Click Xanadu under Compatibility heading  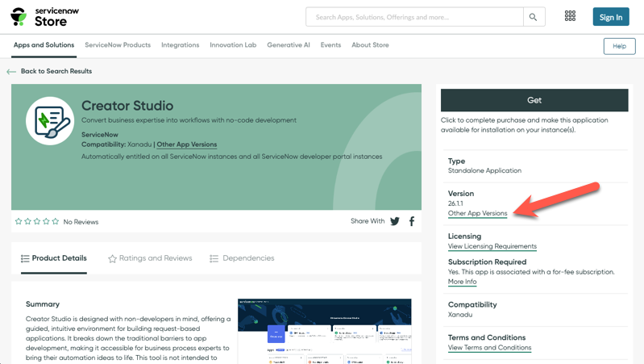460,315
